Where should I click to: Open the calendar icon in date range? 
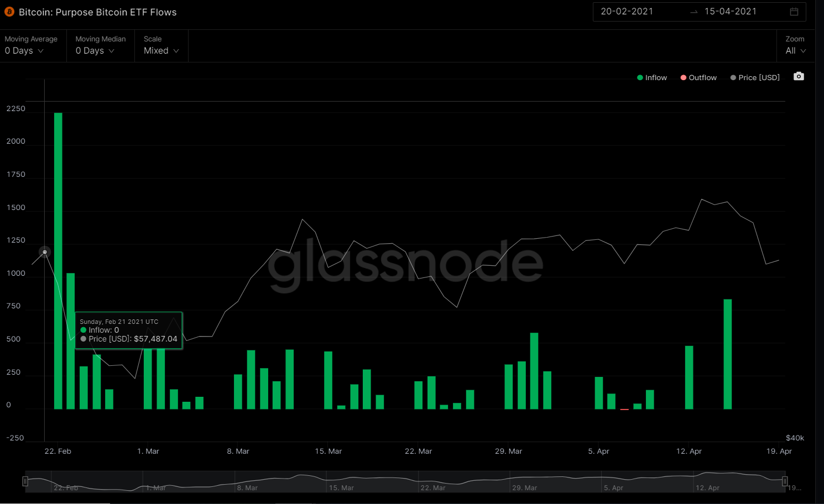794,12
